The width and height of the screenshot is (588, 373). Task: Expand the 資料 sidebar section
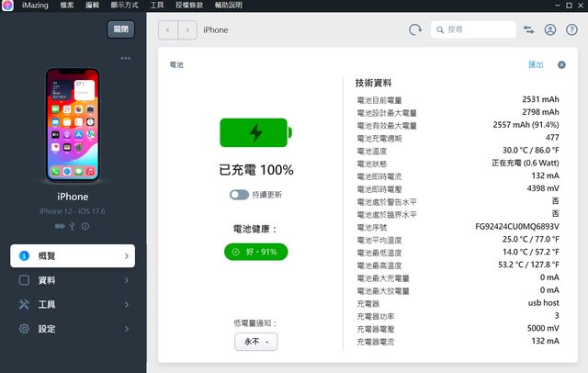(x=73, y=280)
